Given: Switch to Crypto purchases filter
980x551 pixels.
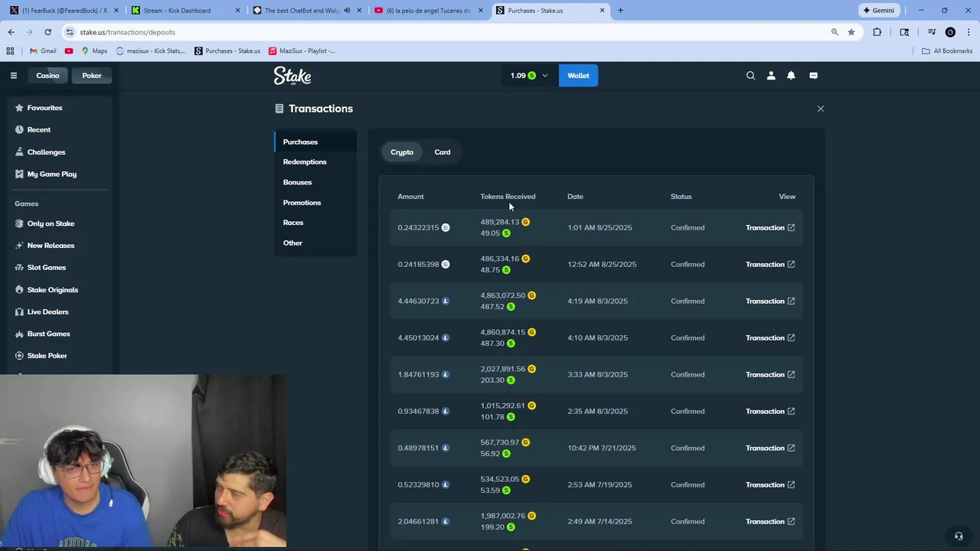Looking at the screenshot, I should 402,152.
